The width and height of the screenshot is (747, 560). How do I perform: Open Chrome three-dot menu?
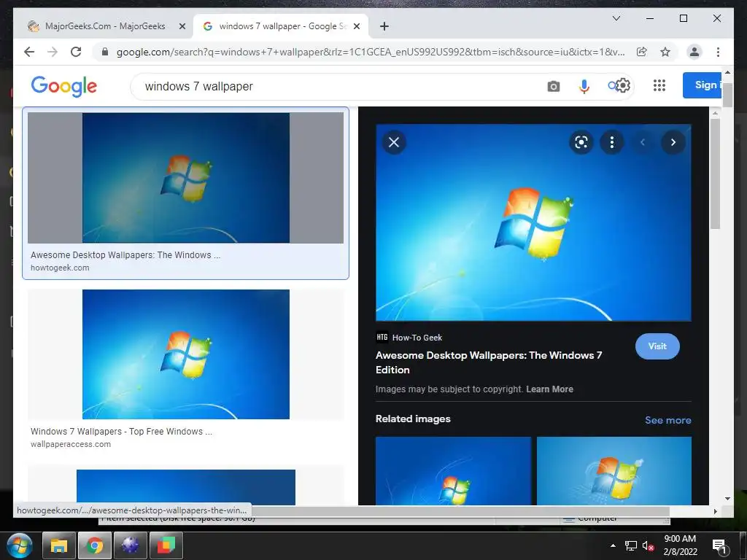pos(718,52)
